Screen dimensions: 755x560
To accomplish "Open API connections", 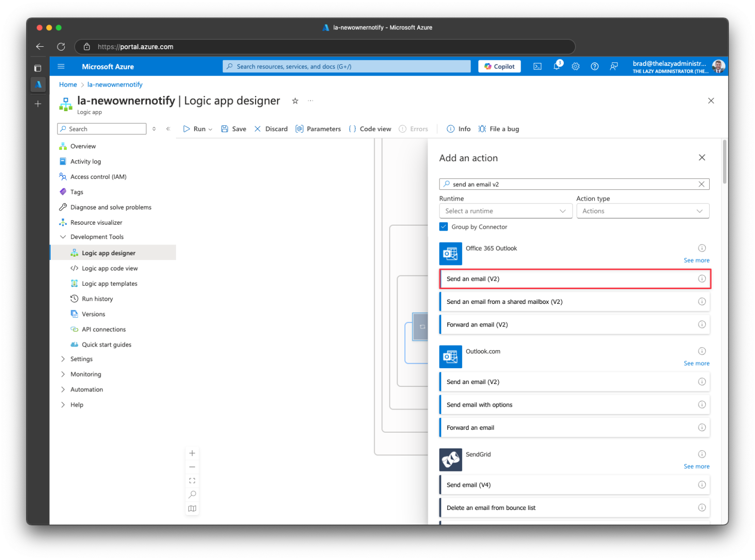I will point(103,329).
